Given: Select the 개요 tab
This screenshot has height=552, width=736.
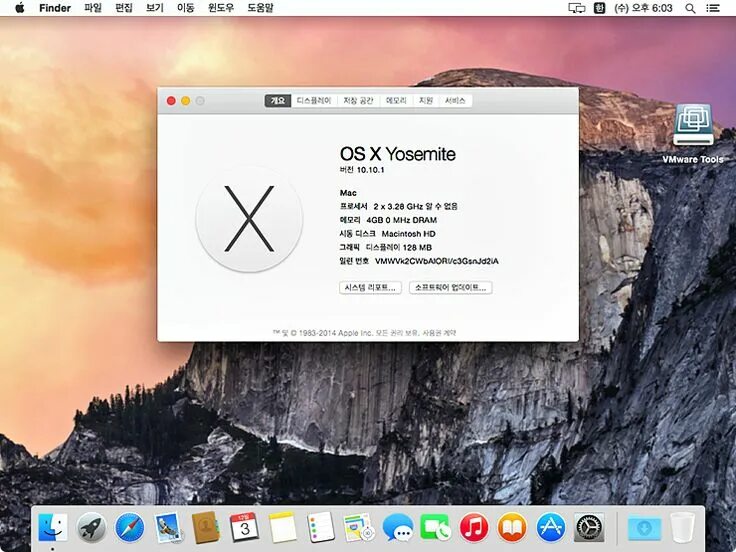Looking at the screenshot, I should (x=278, y=101).
